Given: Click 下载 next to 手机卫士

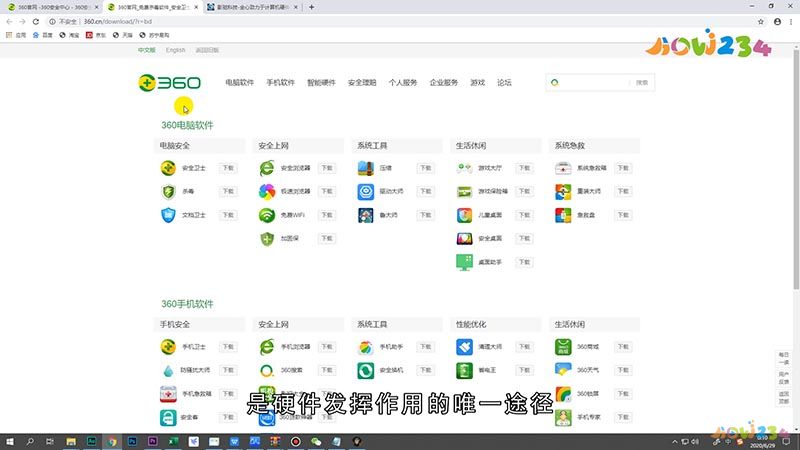Looking at the screenshot, I should (x=228, y=346).
